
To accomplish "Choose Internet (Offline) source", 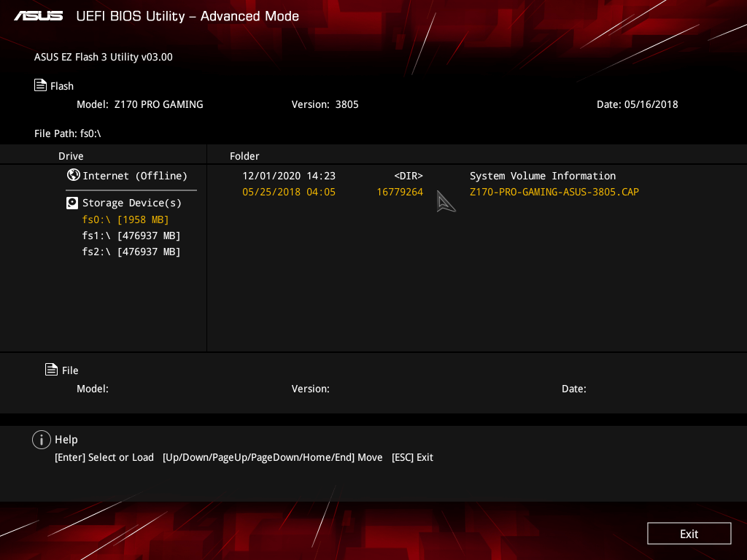I will pos(135,176).
